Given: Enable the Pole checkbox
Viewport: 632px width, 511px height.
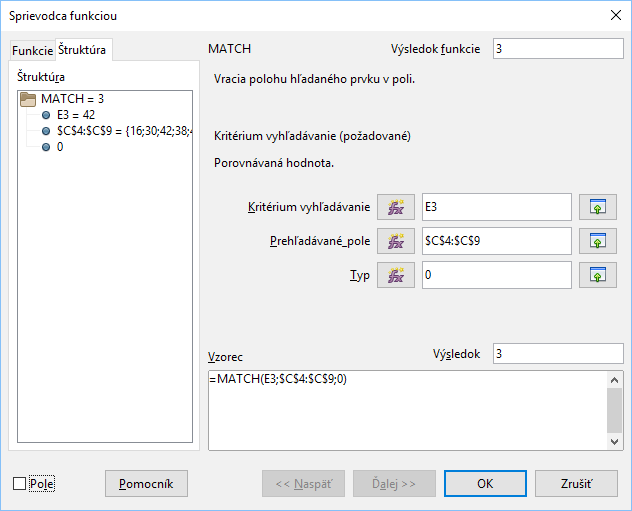Looking at the screenshot, I should 20,484.
